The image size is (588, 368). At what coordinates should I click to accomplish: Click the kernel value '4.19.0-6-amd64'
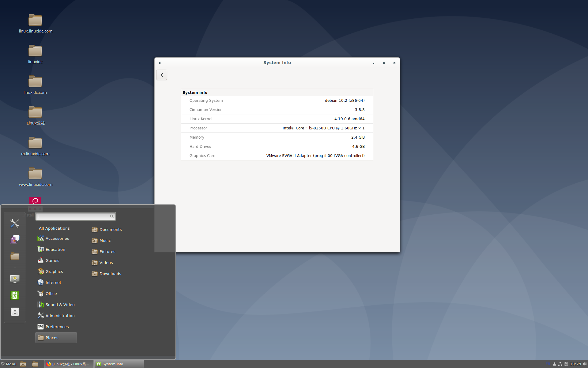coord(349,119)
